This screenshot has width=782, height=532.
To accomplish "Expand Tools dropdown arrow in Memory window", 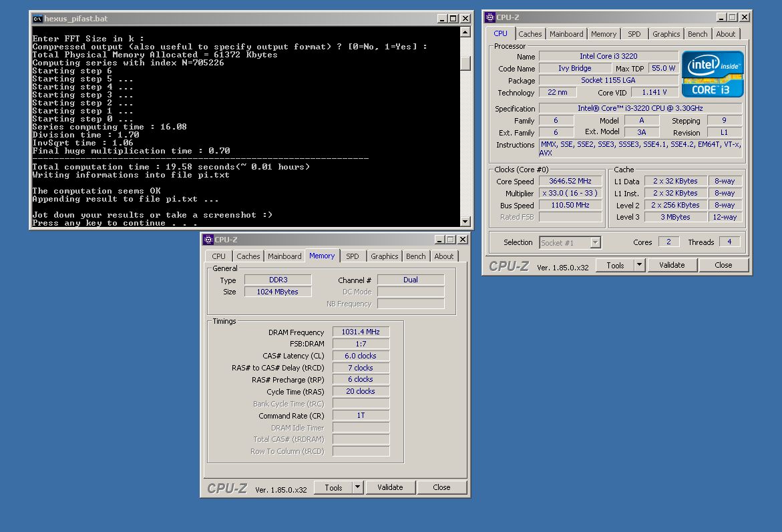I will pyautogui.click(x=357, y=488).
